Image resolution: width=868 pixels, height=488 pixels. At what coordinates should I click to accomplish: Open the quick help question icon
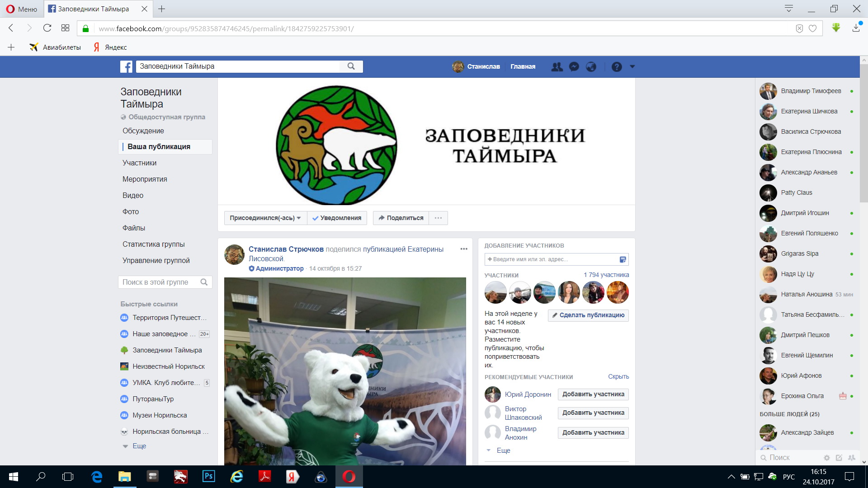[x=617, y=67]
